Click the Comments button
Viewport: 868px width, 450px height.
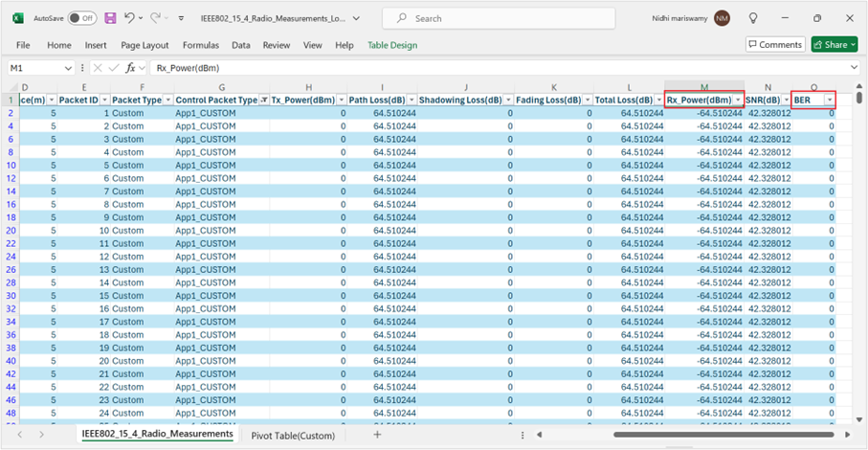(775, 45)
